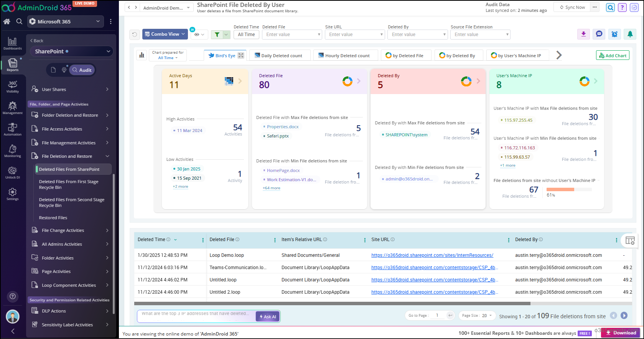The image size is (644, 339).
Task: Open the SharePoint service dropdown
Action: click(72, 51)
